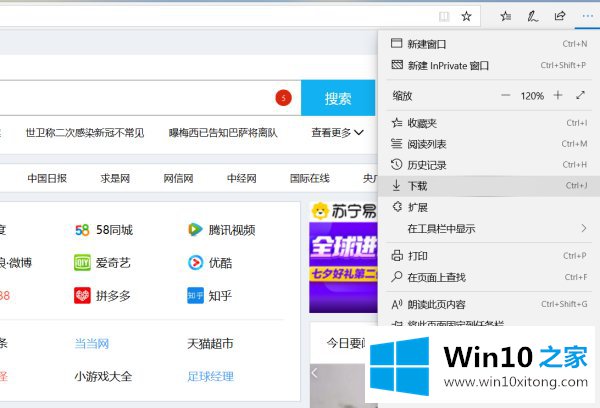Open the 小游戏大全 link
The image size is (600, 408).
103,377
